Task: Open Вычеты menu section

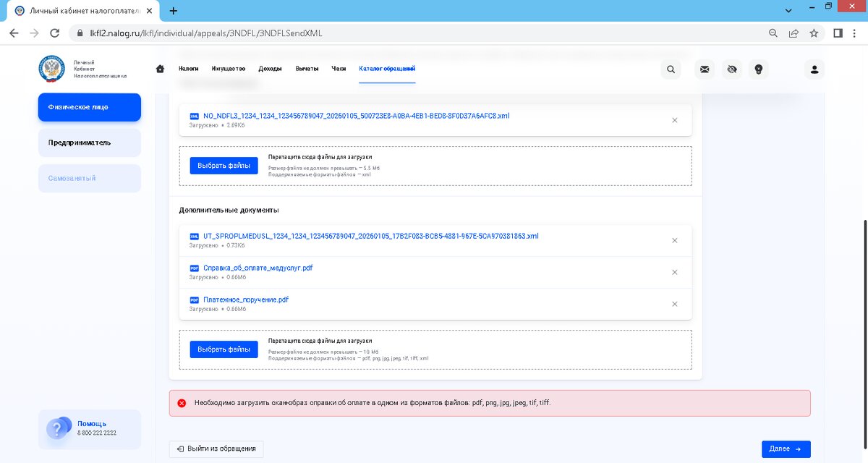Action: pos(307,69)
